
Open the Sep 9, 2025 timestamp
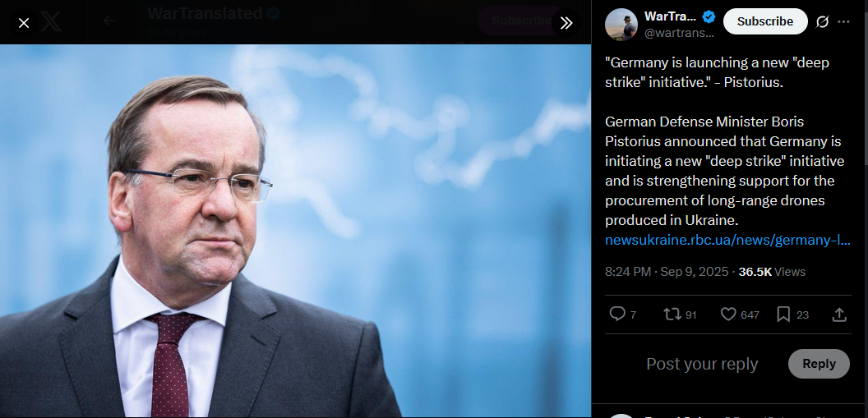pyautogui.click(x=695, y=272)
